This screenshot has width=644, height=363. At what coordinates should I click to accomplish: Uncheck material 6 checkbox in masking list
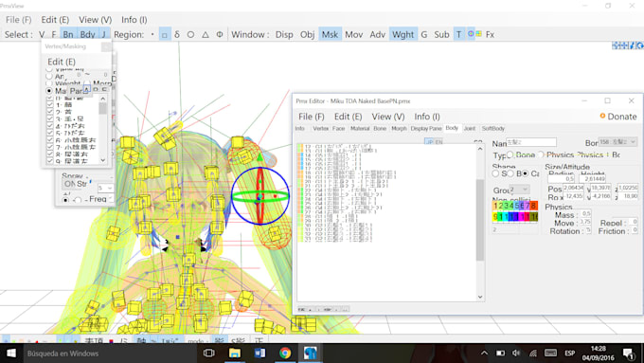click(50, 140)
